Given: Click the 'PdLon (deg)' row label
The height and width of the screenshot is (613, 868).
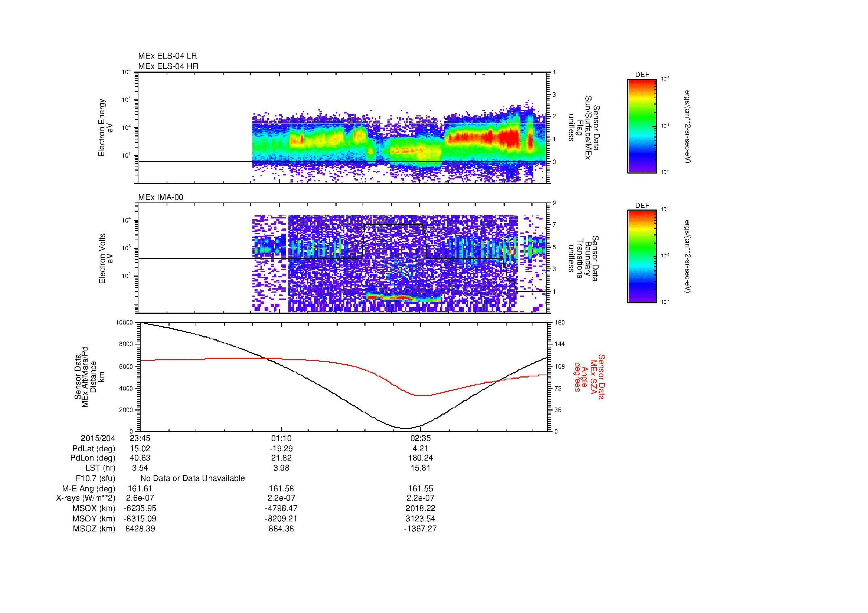Looking at the screenshot, I should pyautogui.click(x=94, y=458).
